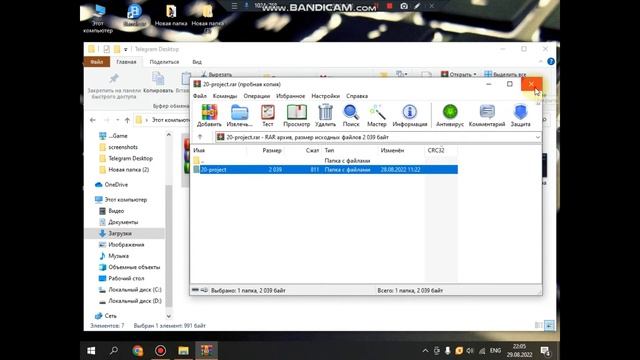Start the Антивирус scan icon
640x360 pixels.
click(x=450, y=115)
